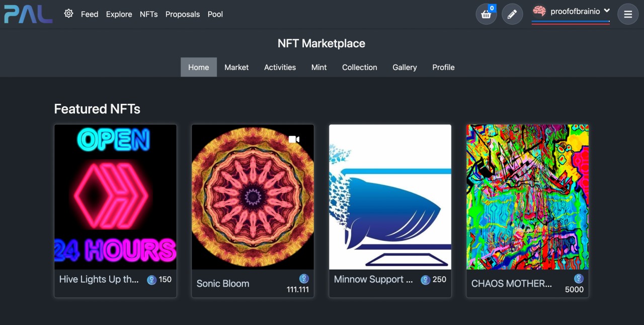Click the token icon beside price 250

click(x=426, y=280)
